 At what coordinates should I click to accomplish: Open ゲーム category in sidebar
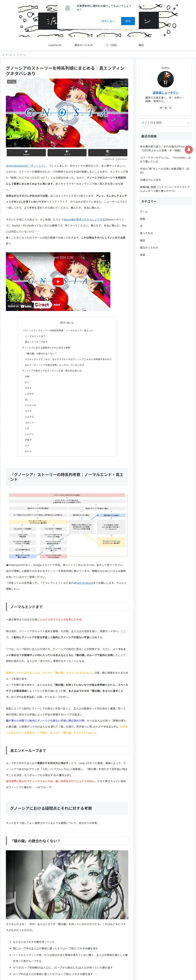(144, 212)
